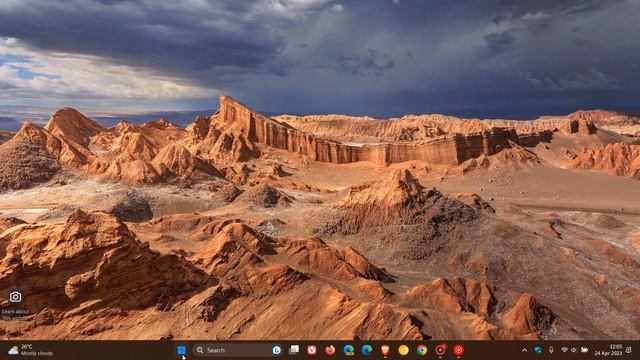The width and height of the screenshot is (640, 360).
Task: Open the weather widget showing Mostly cloudy
Action: [x=31, y=350]
